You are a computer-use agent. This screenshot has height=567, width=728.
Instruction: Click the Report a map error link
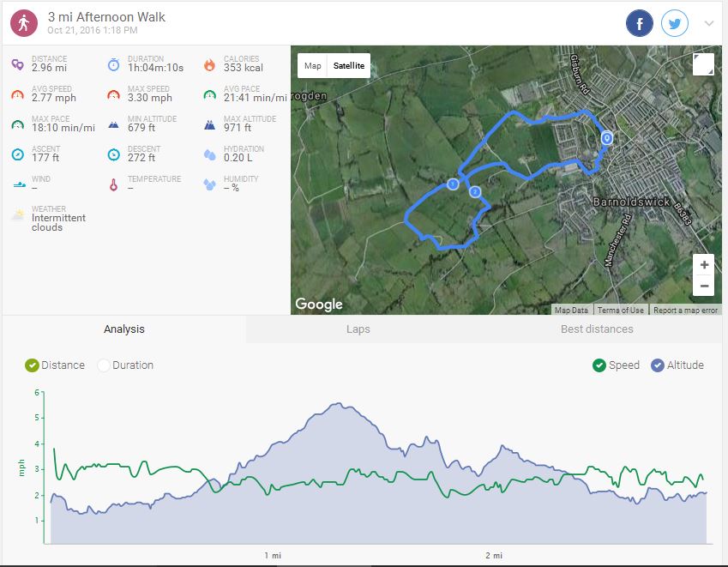click(x=686, y=311)
